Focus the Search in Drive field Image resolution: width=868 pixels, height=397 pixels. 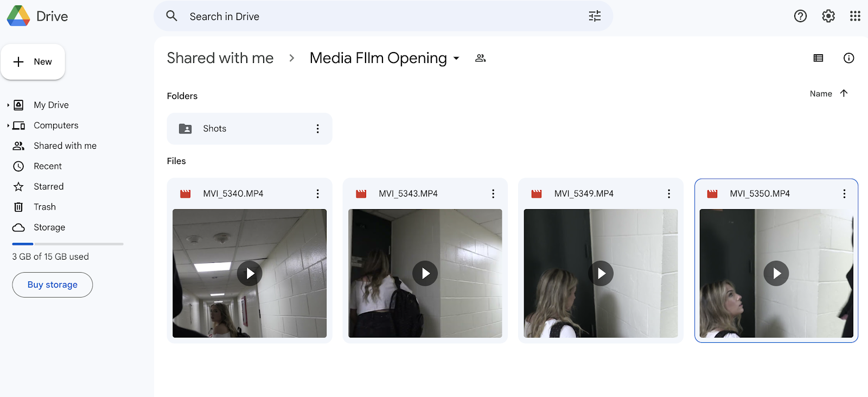click(383, 16)
